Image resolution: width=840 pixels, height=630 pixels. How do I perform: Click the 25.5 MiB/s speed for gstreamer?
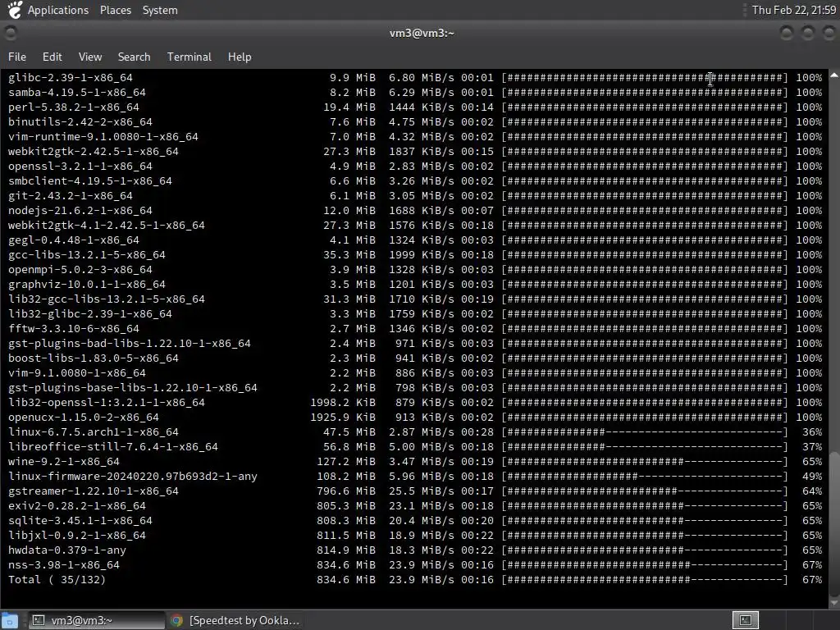422,491
